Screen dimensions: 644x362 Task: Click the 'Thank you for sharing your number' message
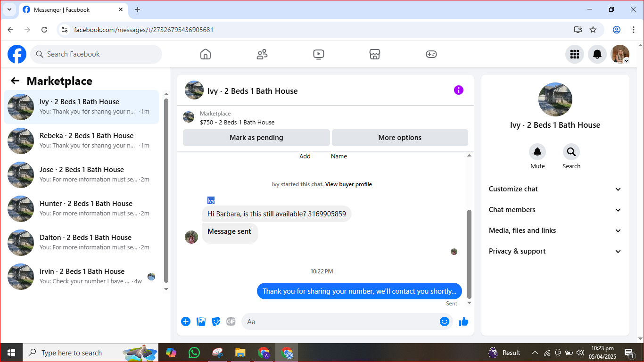coord(359,291)
